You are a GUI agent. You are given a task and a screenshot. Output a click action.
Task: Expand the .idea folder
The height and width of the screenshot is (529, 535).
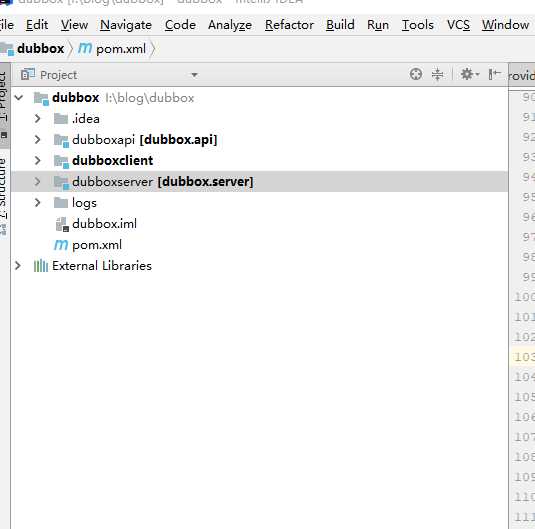[38, 119]
